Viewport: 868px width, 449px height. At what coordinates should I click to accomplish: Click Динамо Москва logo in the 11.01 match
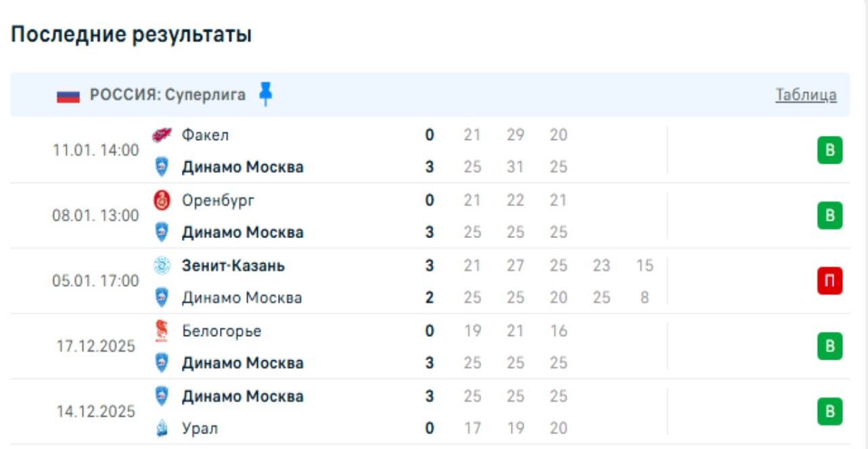click(162, 167)
